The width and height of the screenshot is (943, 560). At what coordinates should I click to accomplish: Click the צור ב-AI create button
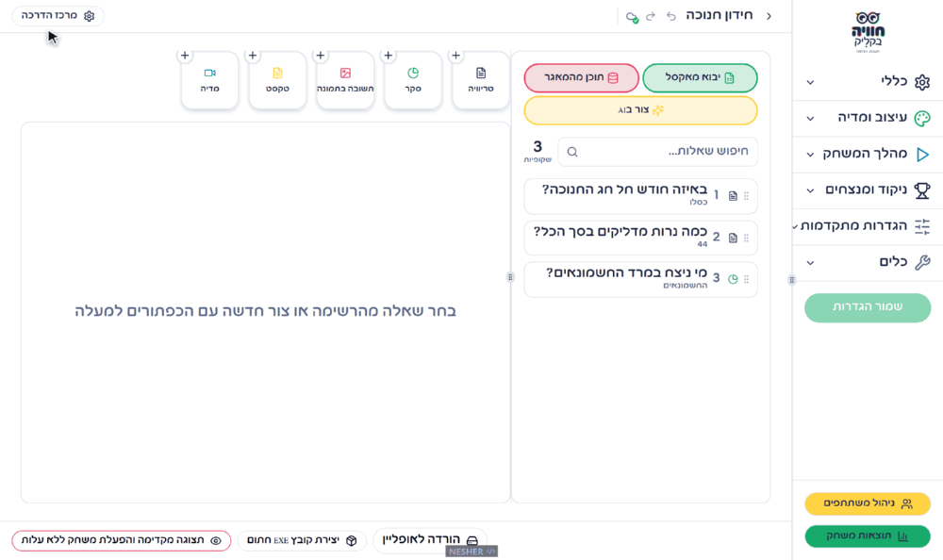640,110
